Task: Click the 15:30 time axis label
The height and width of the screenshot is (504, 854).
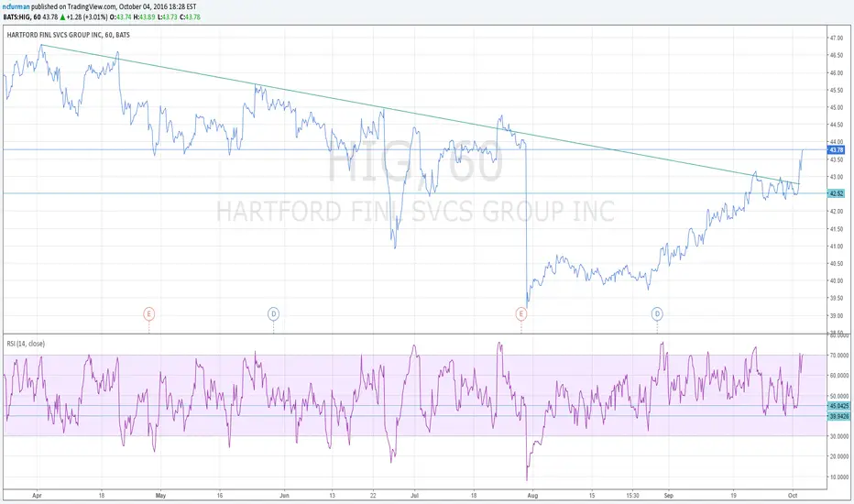Action: [632, 495]
